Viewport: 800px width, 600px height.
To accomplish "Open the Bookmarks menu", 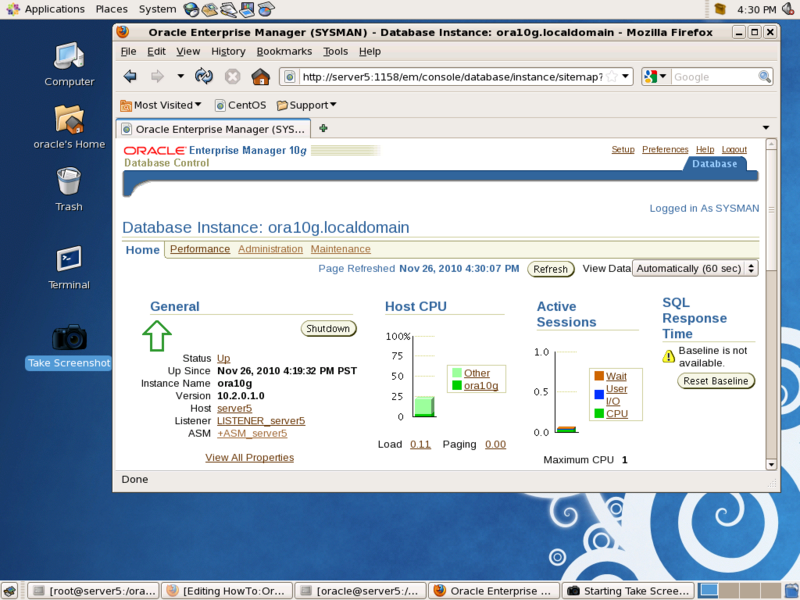I will 284,51.
